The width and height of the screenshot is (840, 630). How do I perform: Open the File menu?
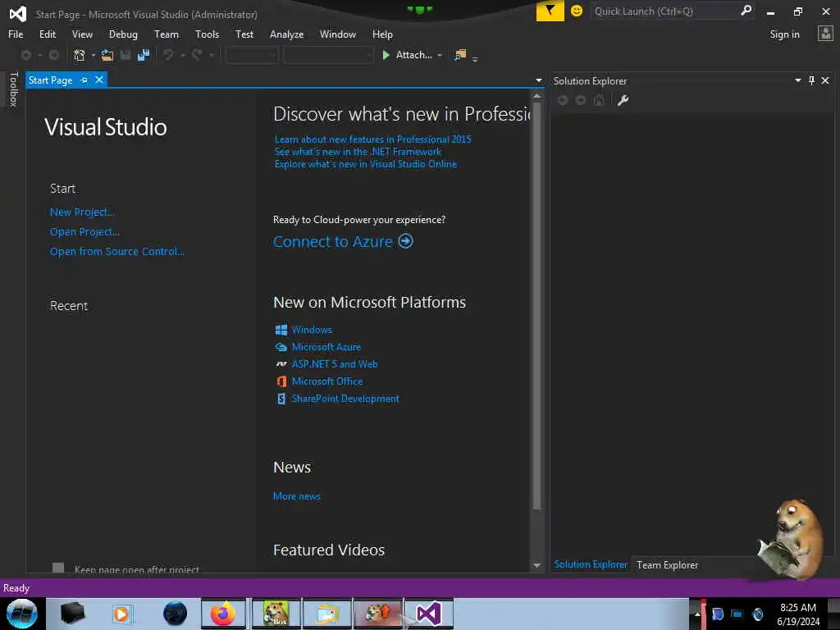[x=16, y=34]
